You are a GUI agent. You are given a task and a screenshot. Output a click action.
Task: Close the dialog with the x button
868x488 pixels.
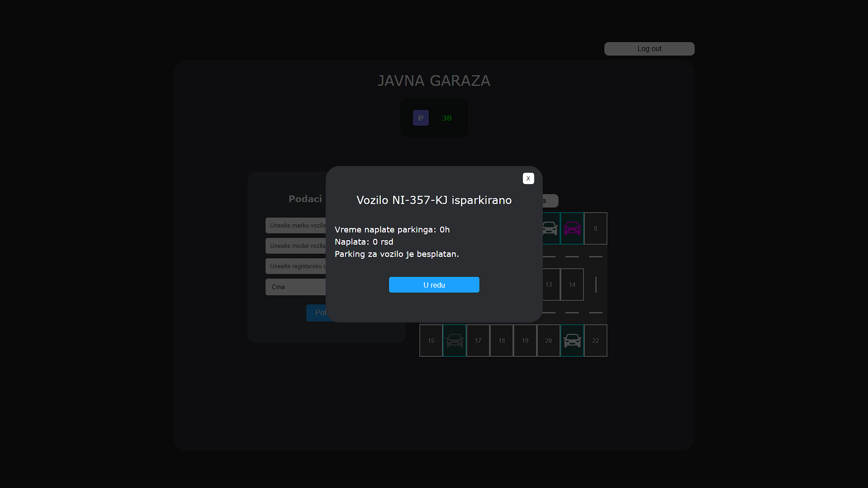coord(528,179)
